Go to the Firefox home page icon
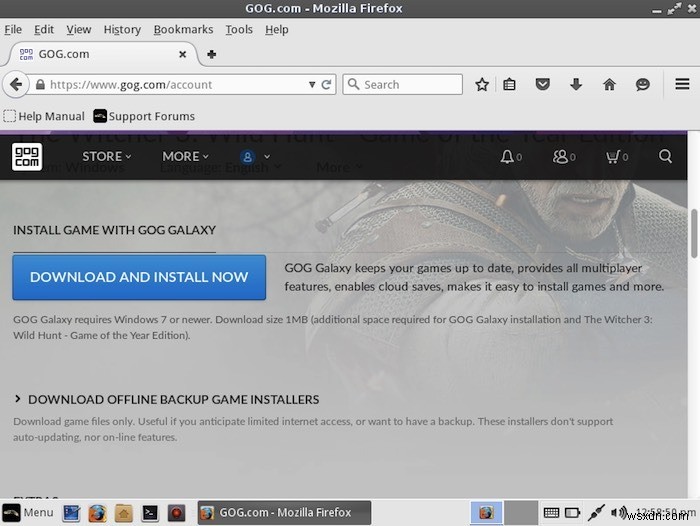This screenshot has height=526, width=700. pos(609,84)
